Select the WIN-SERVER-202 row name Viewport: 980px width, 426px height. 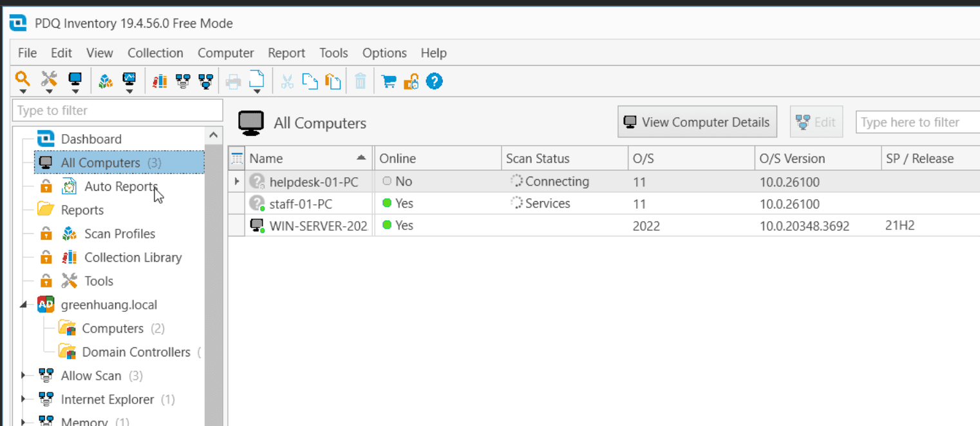(319, 226)
